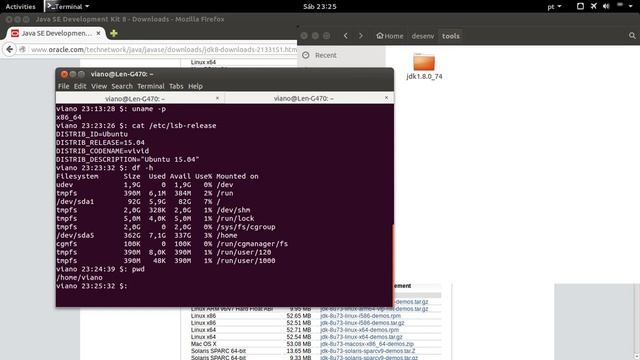The width and height of the screenshot is (640, 360).
Task: Go back in Files window
Action: pyautogui.click(x=346, y=36)
